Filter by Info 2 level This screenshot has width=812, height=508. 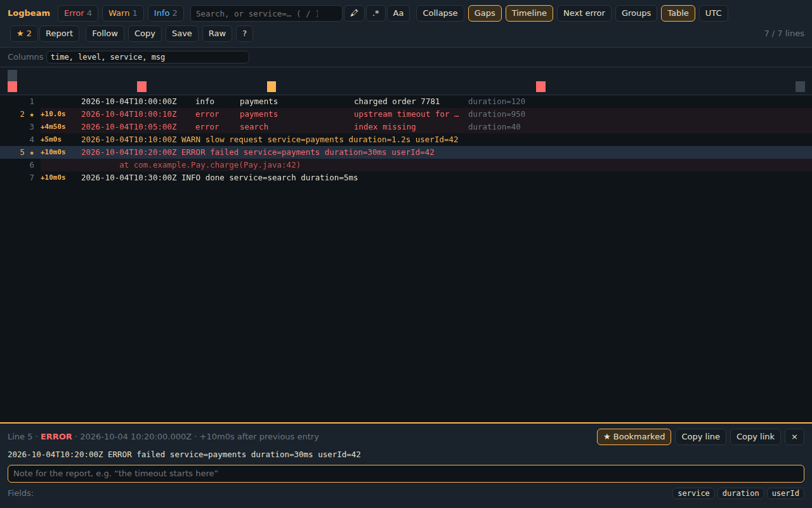pos(166,13)
